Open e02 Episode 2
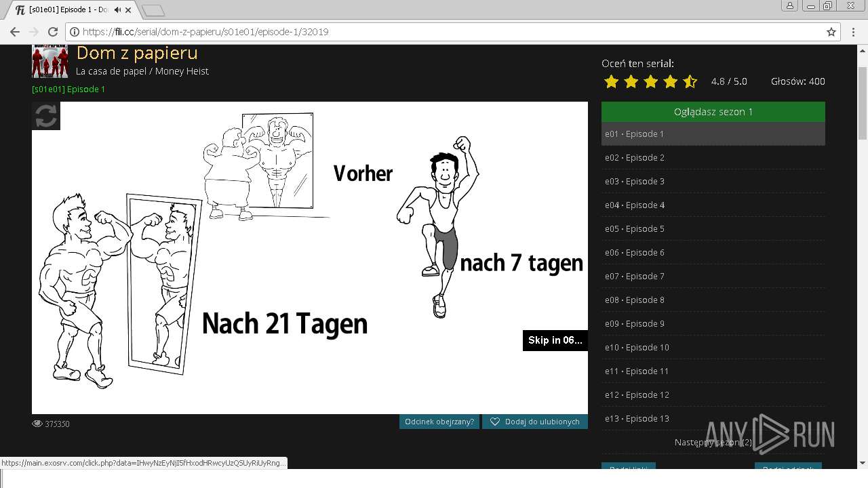 [713, 157]
